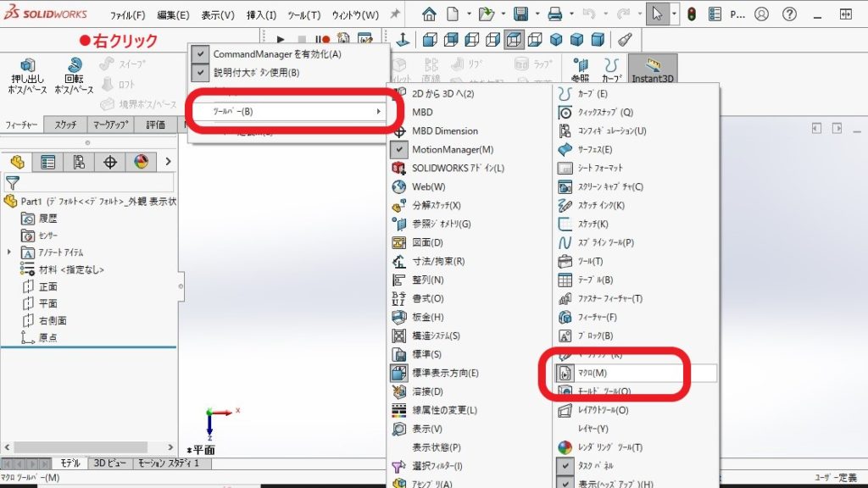Screen dimensions: 868x488
Task: Click the Print icon in top toolbar
Action: pyautogui.click(x=555, y=14)
